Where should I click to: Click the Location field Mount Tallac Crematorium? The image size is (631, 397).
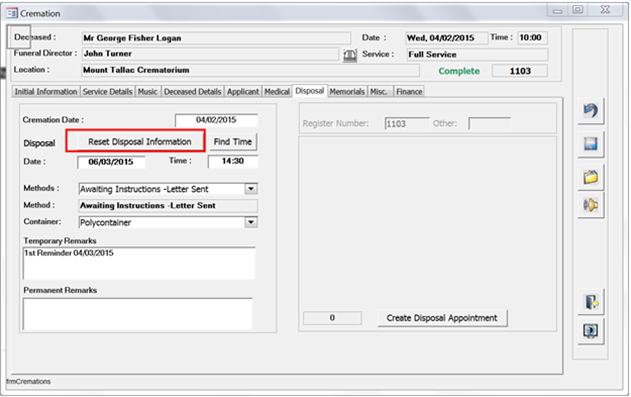click(x=250, y=70)
